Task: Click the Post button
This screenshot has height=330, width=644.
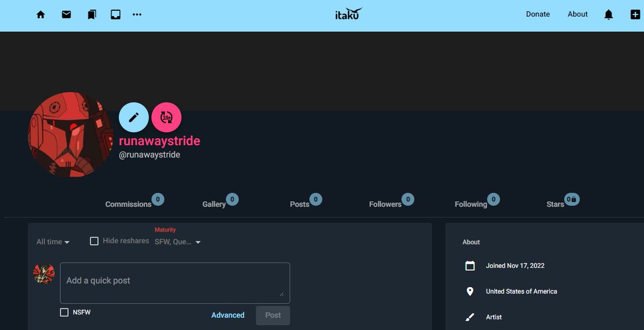Action: click(x=273, y=315)
